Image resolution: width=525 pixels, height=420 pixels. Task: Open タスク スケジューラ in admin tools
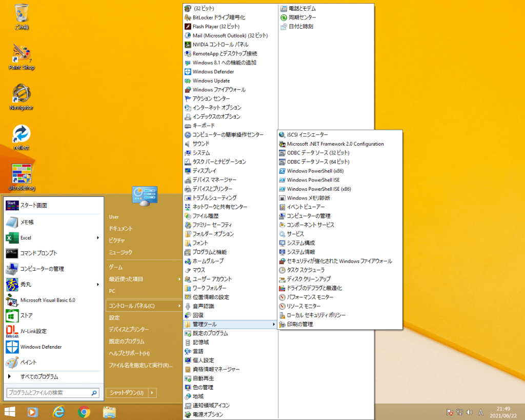point(340,270)
